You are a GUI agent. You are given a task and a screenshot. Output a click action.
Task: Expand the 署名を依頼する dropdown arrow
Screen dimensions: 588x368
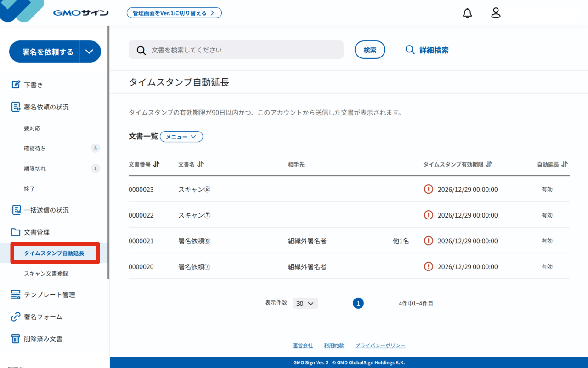90,52
